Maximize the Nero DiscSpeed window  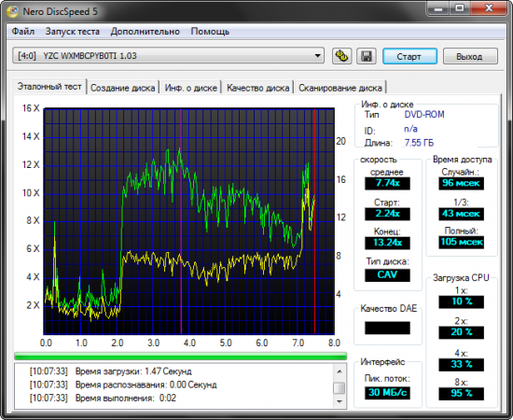(460, 8)
